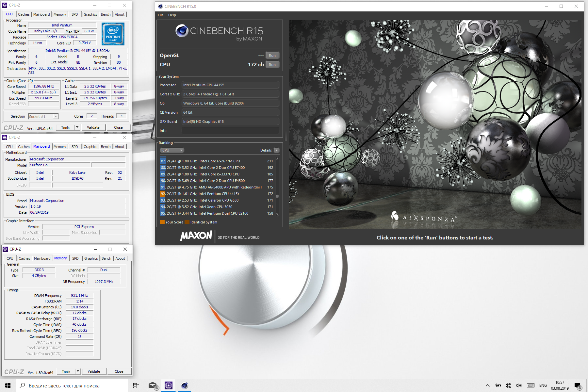Select rank 95 Pentium Dual E2160 entry
Viewport: 588px width, 392px height.
tap(217, 213)
